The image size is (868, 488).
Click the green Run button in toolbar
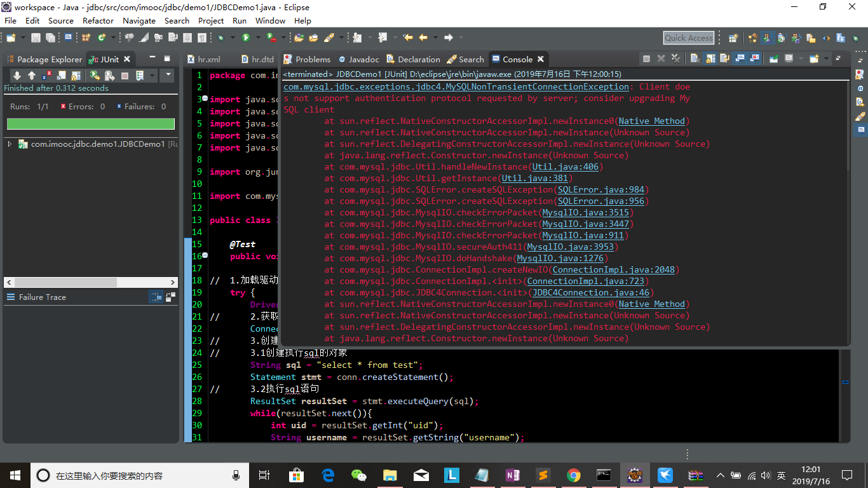245,38
